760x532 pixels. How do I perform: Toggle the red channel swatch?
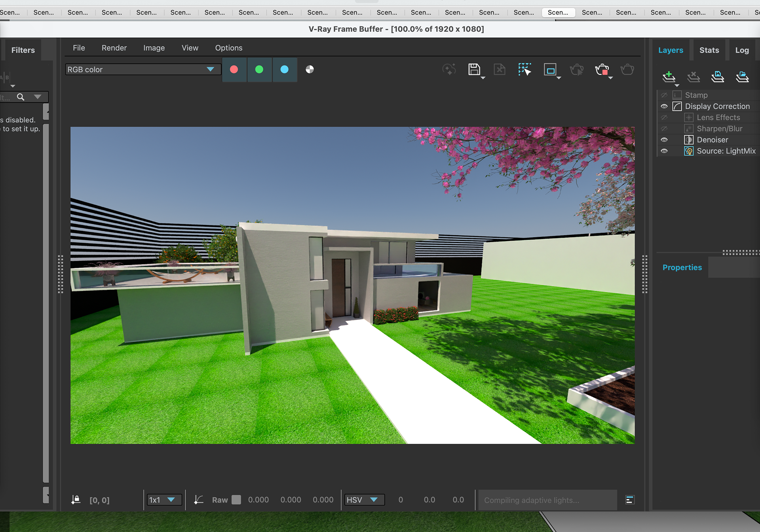click(234, 70)
